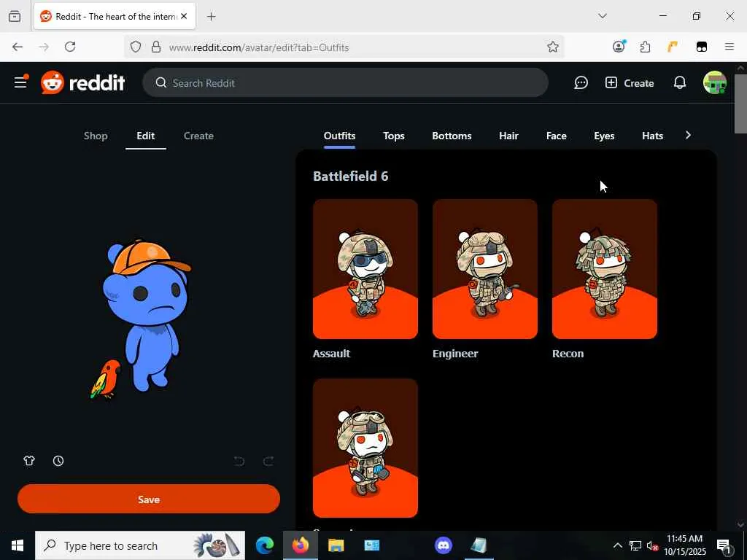Click the Create post button
The image size is (747, 560).
click(x=630, y=83)
